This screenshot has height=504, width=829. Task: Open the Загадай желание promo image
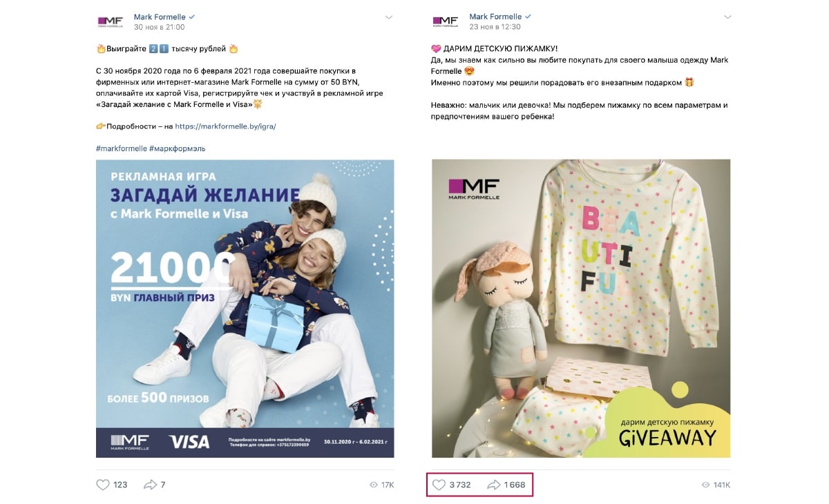click(x=245, y=309)
